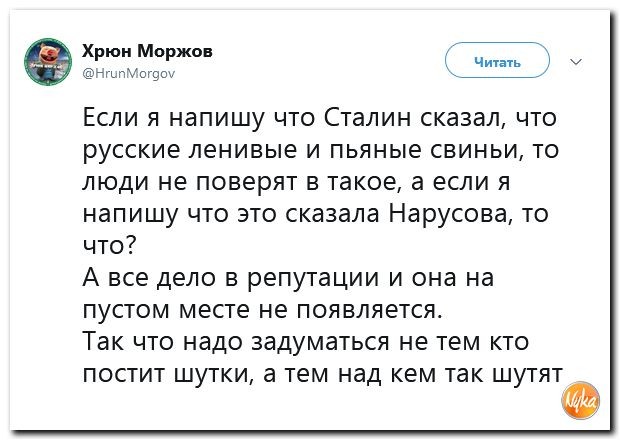Click the word репутации in the tweet

(313, 278)
